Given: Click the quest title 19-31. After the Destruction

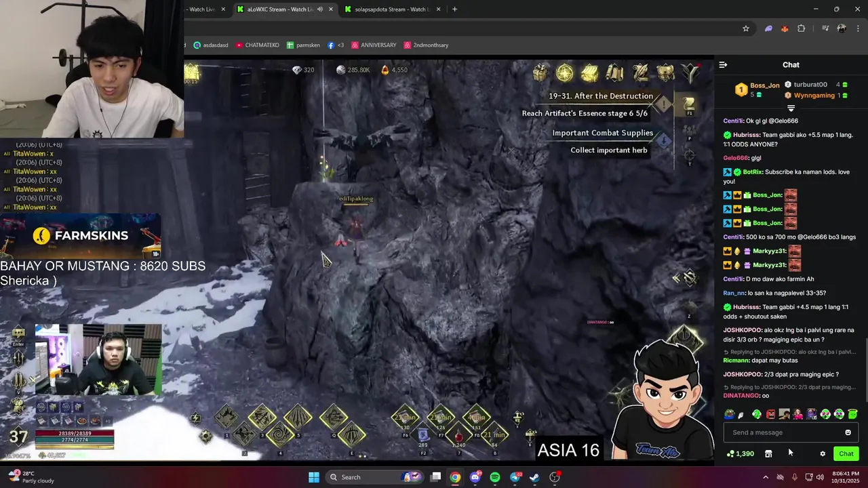Looking at the screenshot, I should click(x=601, y=96).
